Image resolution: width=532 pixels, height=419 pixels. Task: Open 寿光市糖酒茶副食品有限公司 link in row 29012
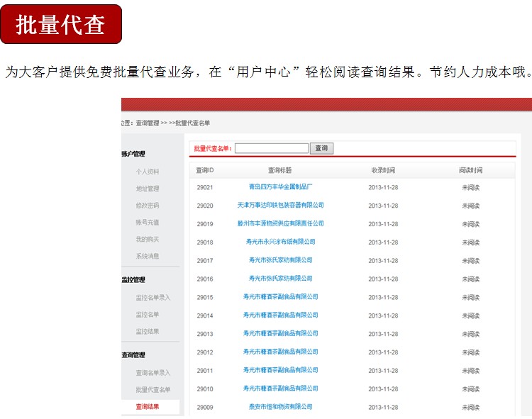281,352
